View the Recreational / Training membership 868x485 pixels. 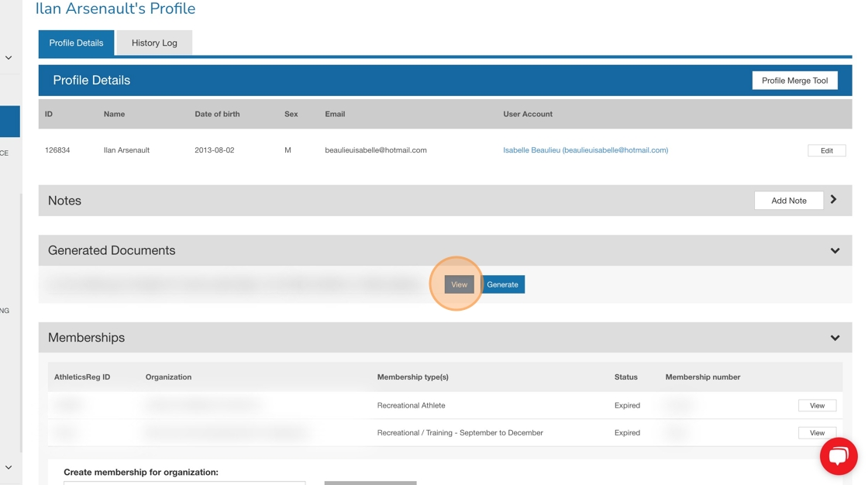pos(817,433)
